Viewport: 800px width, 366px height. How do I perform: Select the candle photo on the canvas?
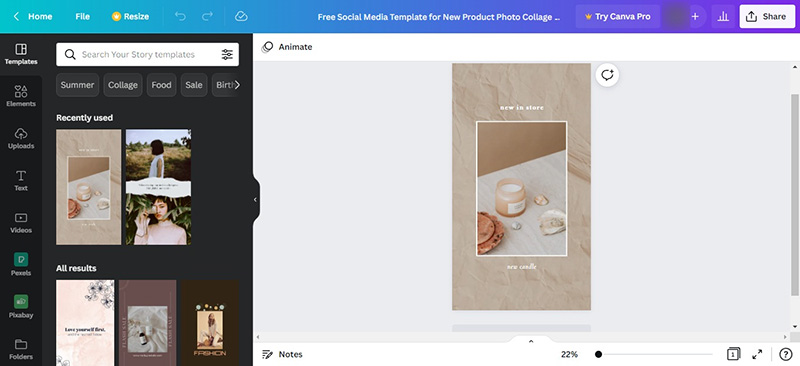pos(521,188)
